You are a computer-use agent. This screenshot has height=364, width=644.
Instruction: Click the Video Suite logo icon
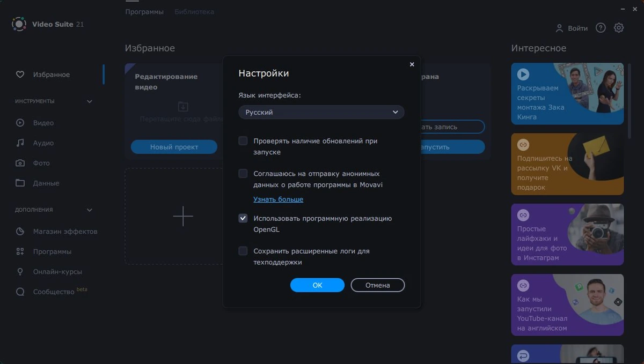(x=19, y=24)
